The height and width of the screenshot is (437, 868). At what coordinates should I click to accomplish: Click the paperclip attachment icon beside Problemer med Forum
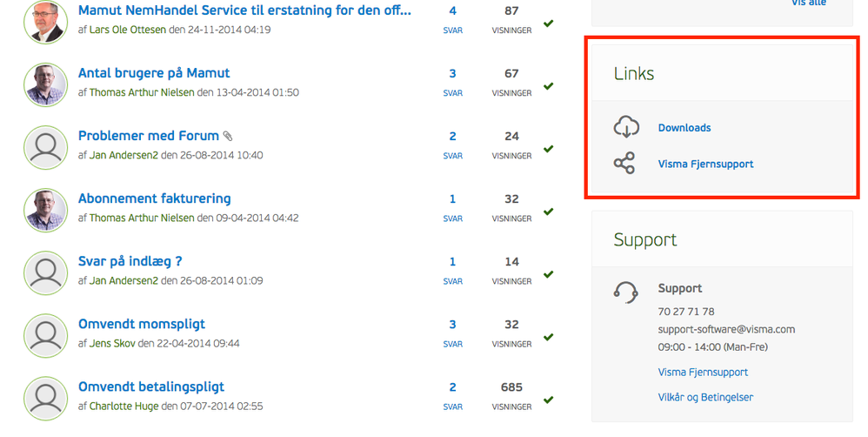pos(228,137)
